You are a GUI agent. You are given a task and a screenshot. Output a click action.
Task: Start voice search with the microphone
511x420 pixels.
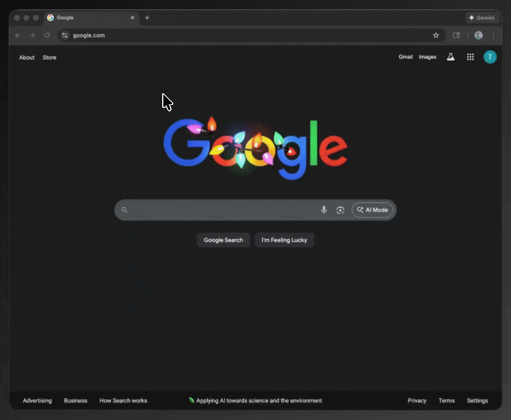pyautogui.click(x=324, y=210)
